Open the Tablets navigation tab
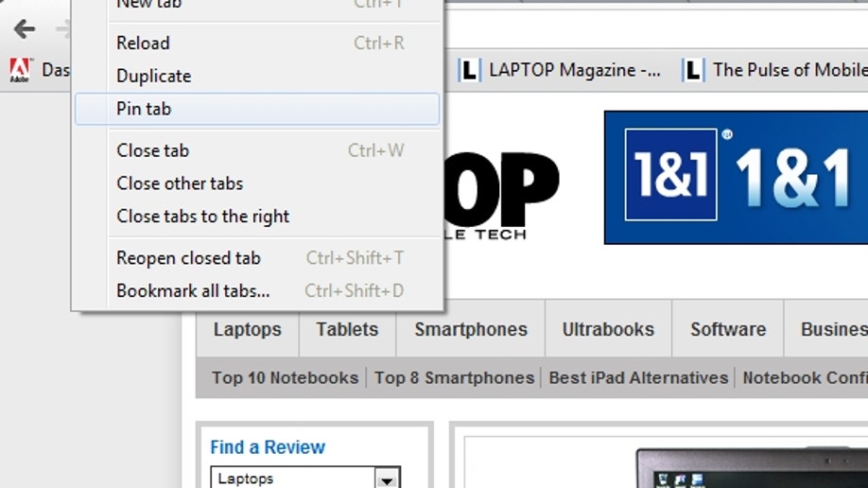 click(x=347, y=329)
